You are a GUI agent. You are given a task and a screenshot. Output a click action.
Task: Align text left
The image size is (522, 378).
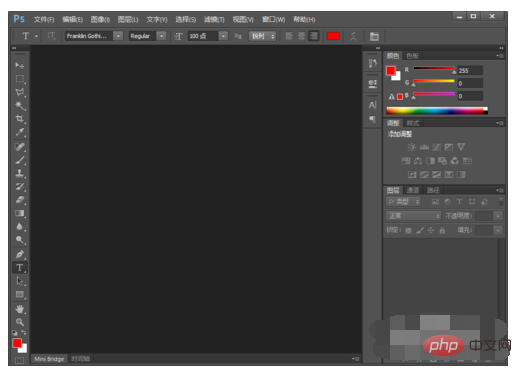pyautogui.click(x=289, y=36)
